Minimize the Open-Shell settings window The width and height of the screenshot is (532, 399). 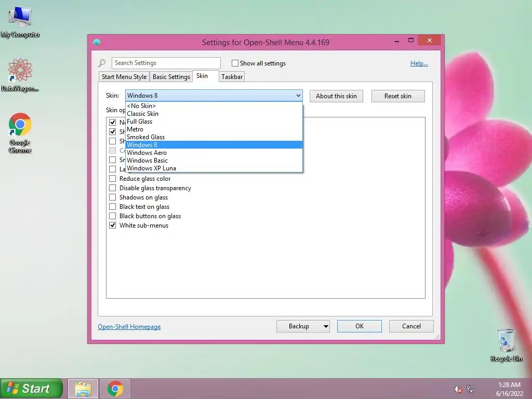point(397,41)
